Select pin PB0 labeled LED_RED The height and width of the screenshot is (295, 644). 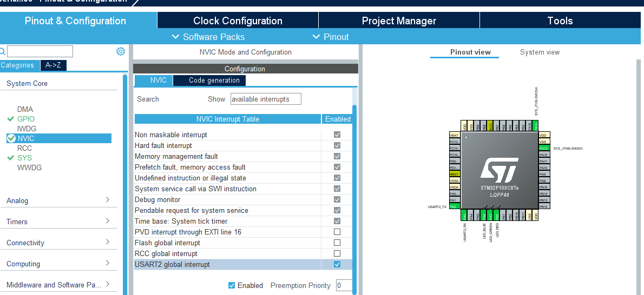(x=497, y=215)
